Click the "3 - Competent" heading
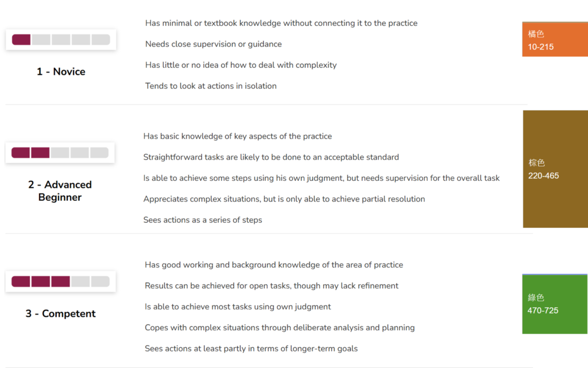588x368 pixels. [x=60, y=313]
